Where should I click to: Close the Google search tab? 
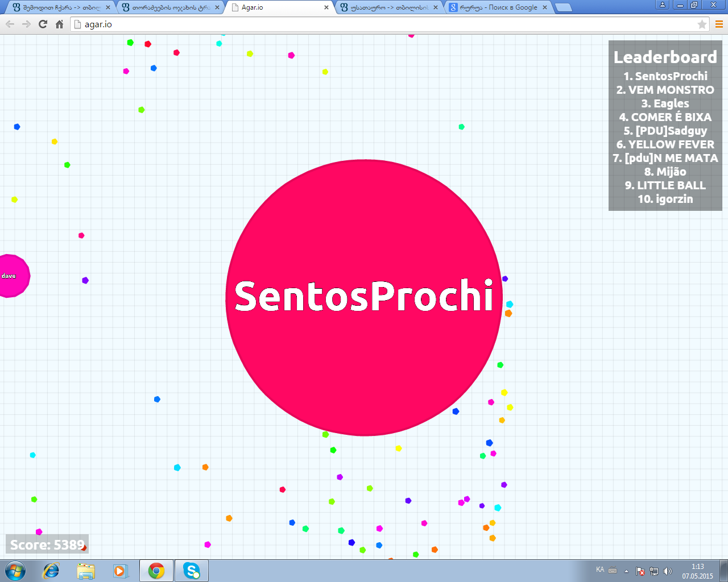click(545, 7)
